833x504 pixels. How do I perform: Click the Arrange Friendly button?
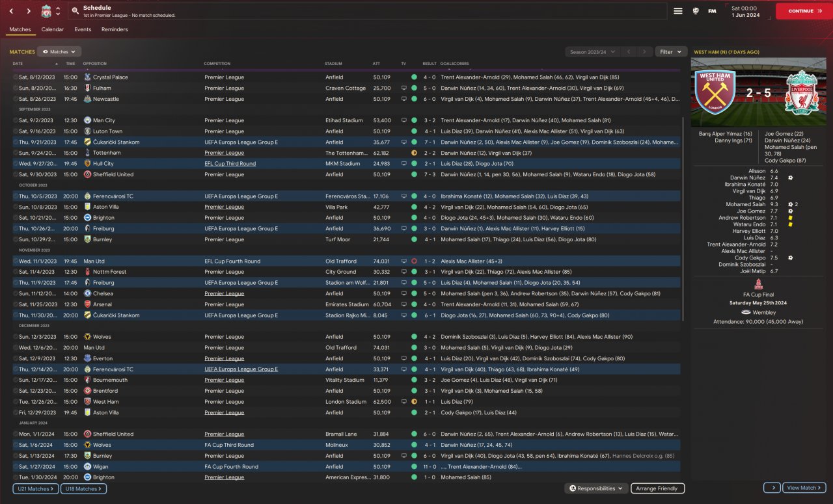tap(657, 488)
